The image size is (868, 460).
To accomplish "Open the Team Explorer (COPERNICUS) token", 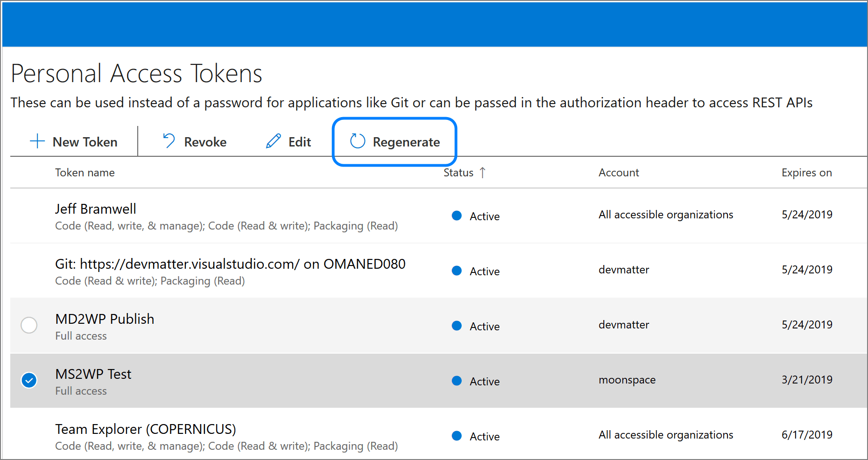I will click(x=145, y=429).
